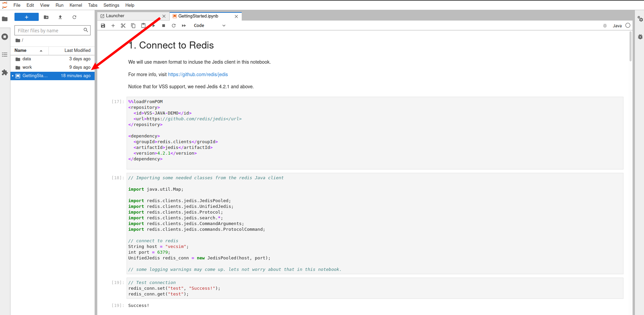Open the View menu

coord(45,5)
